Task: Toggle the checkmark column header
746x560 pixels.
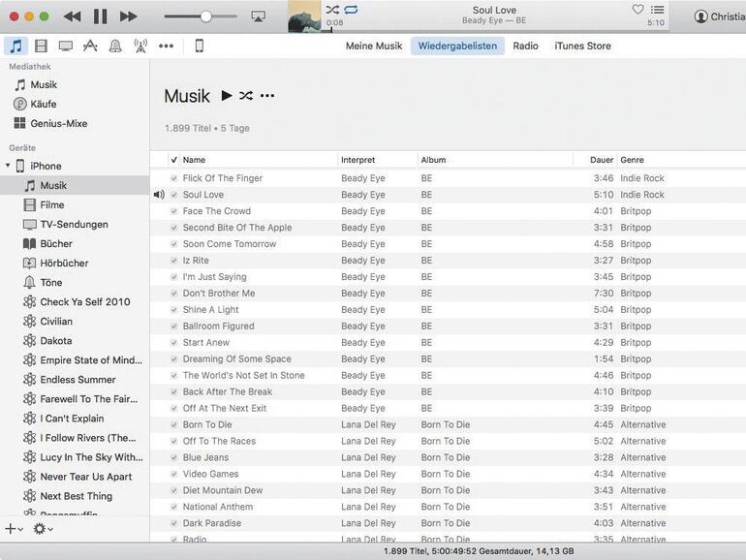Action: (x=173, y=160)
